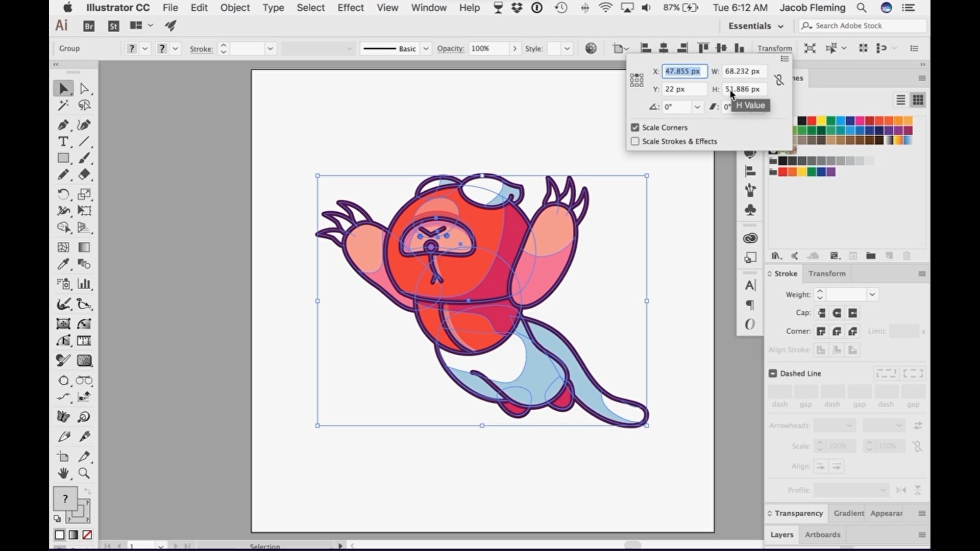The image size is (980, 551).
Task: Select the Zoom tool
Action: tap(84, 473)
